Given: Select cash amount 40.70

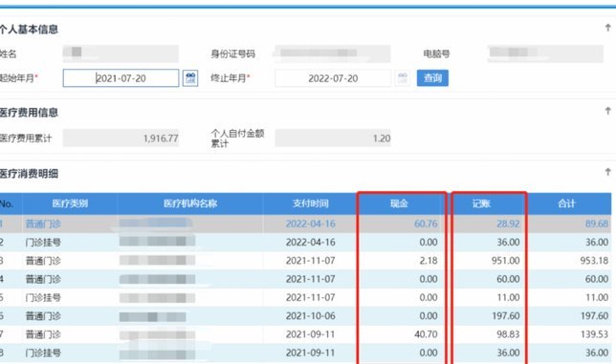Looking at the screenshot, I should pyautogui.click(x=426, y=334).
